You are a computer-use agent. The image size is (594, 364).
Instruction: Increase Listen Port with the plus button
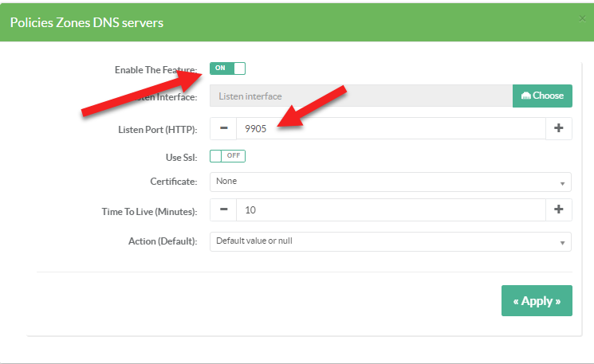pos(558,128)
